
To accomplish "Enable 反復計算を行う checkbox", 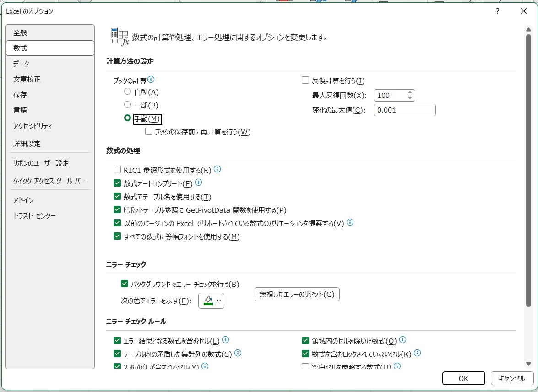I will click(305, 80).
